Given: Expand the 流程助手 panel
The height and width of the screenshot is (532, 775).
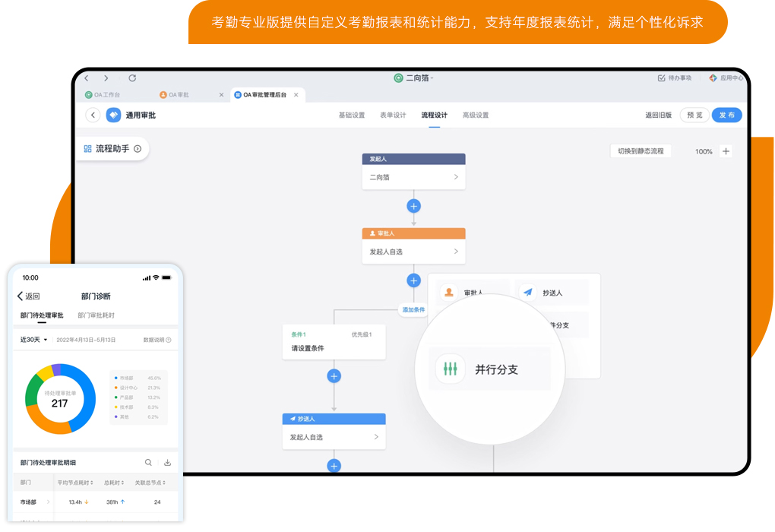Looking at the screenshot, I should click(112, 149).
